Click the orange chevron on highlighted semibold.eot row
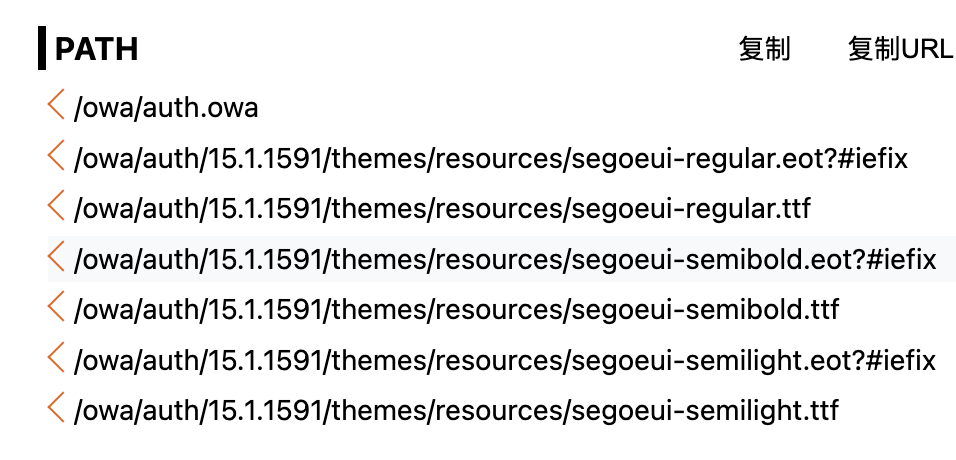956x460 pixels. 56,258
